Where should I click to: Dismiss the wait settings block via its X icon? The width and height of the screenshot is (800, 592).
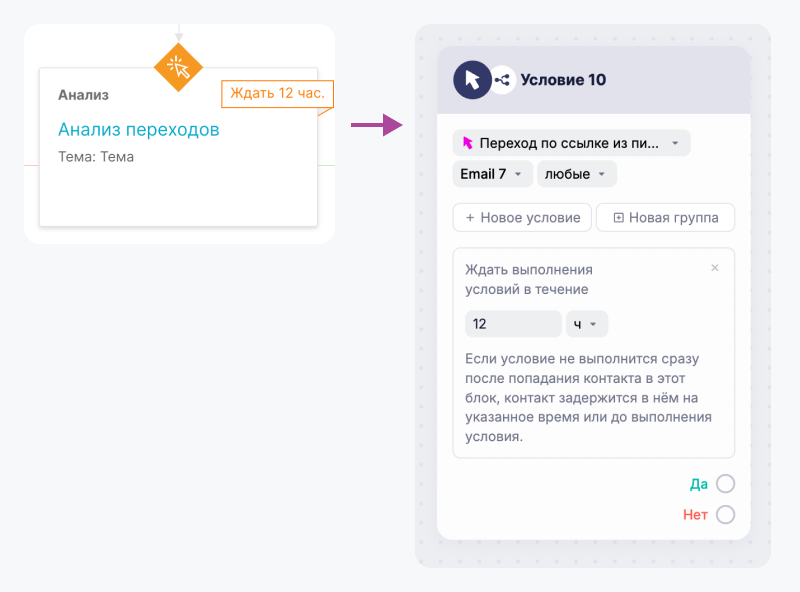[715, 268]
